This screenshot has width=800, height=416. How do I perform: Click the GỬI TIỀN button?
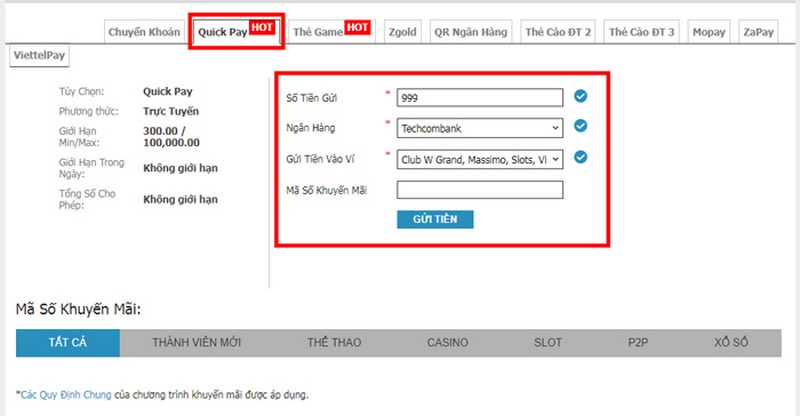click(x=435, y=219)
